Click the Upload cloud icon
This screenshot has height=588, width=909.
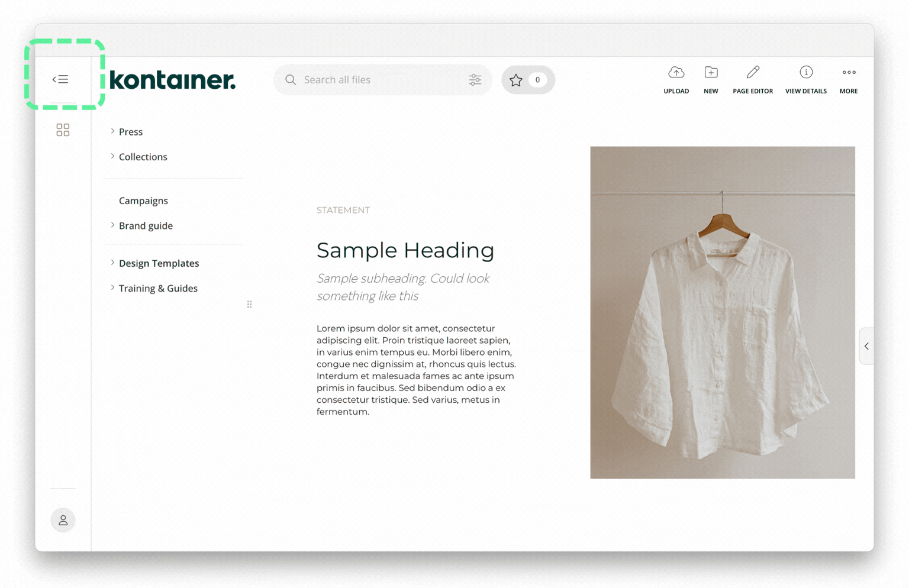[676, 73]
